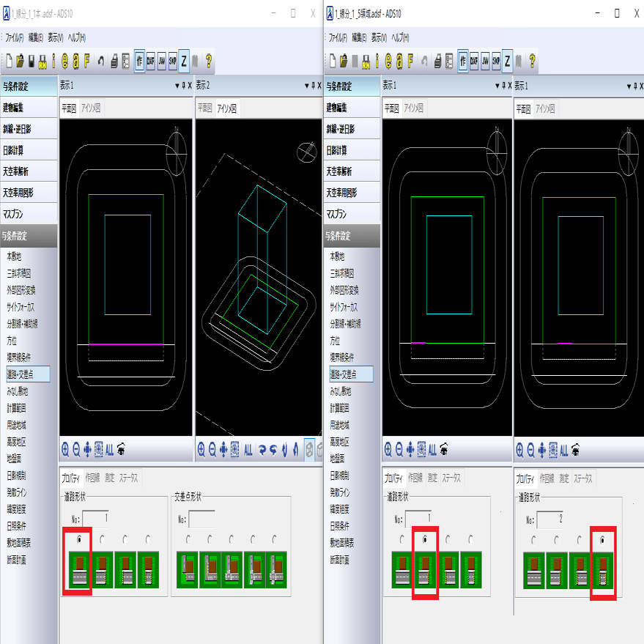Viewport: 644px width, 644px height.
Task: Open 編集(E) menu in left window
Action: point(36,38)
